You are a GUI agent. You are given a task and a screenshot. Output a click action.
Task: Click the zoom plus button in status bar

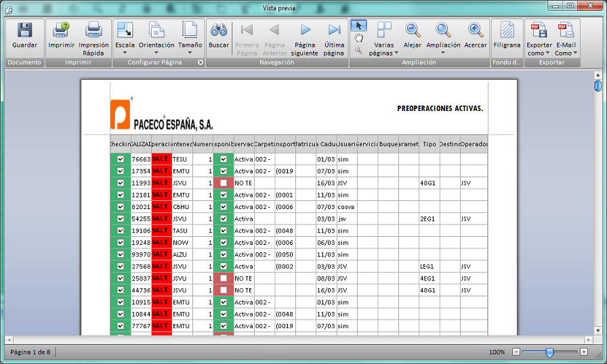(584, 352)
